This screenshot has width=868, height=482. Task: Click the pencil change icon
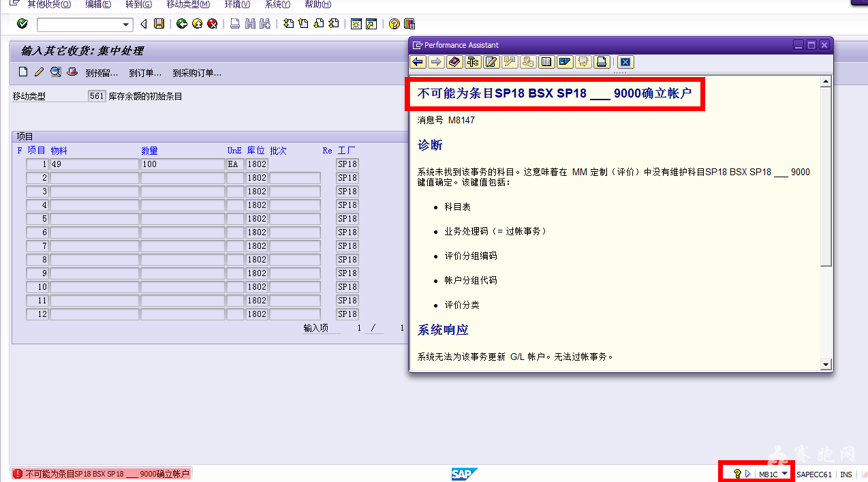(39, 72)
